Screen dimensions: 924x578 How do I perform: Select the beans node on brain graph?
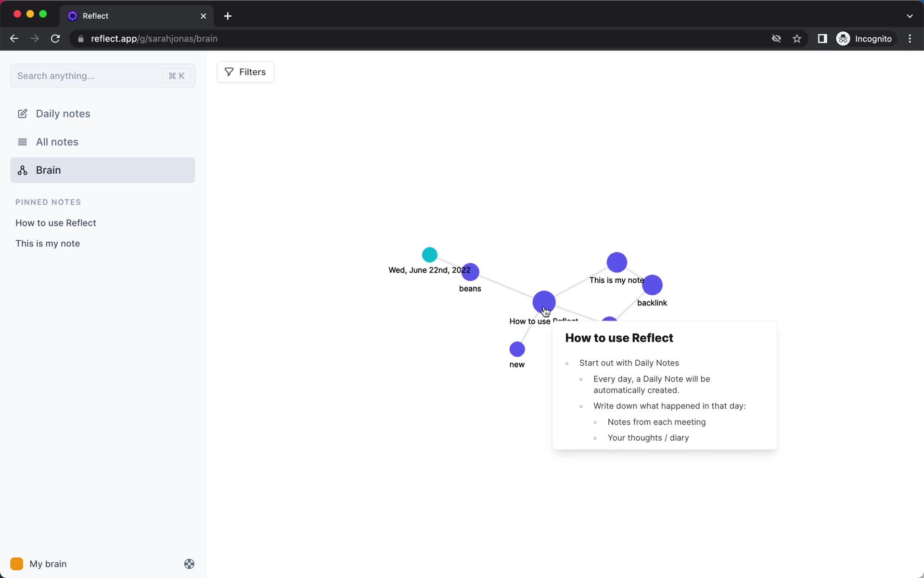click(x=470, y=272)
